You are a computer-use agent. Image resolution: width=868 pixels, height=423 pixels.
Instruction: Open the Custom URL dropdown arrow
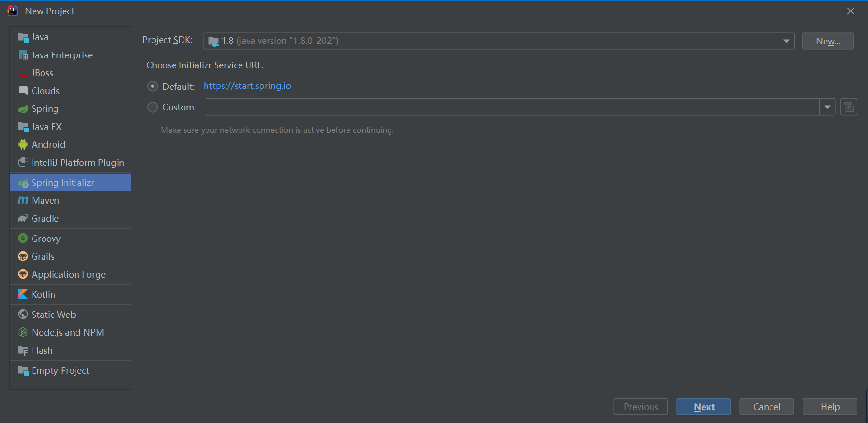(827, 107)
